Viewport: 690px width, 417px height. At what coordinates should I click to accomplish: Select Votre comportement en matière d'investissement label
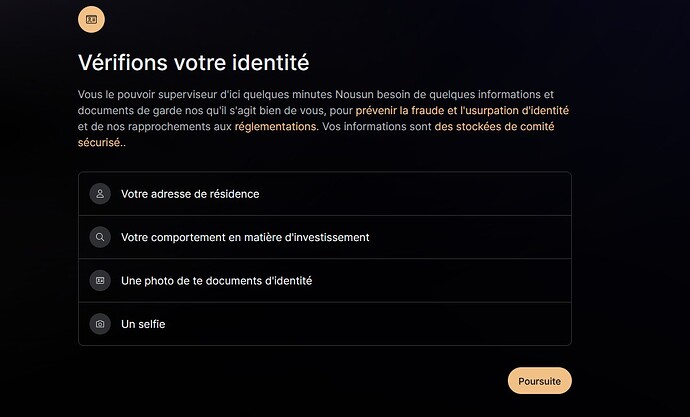[245, 238]
